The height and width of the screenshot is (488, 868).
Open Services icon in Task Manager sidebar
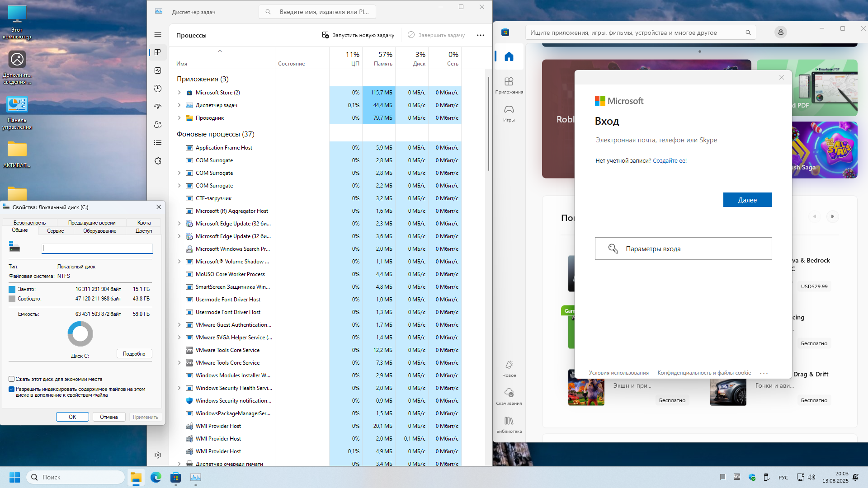pyautogui.click(x=158, y=161)
